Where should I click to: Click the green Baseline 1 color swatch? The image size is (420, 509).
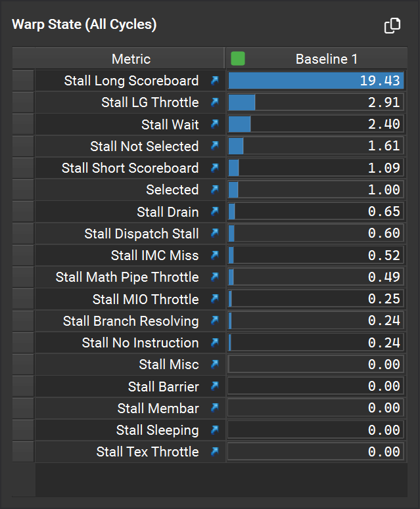(x=238, y=58)
